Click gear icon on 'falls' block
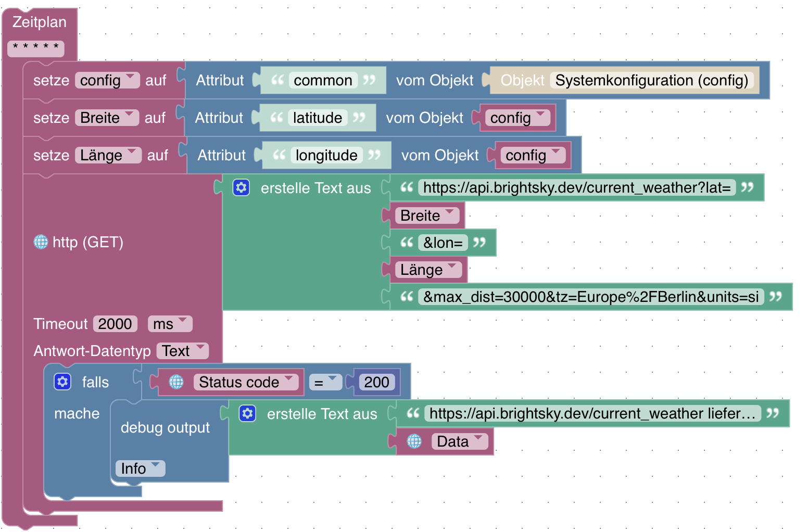The image size is (808, 532). tap(62, 382)
